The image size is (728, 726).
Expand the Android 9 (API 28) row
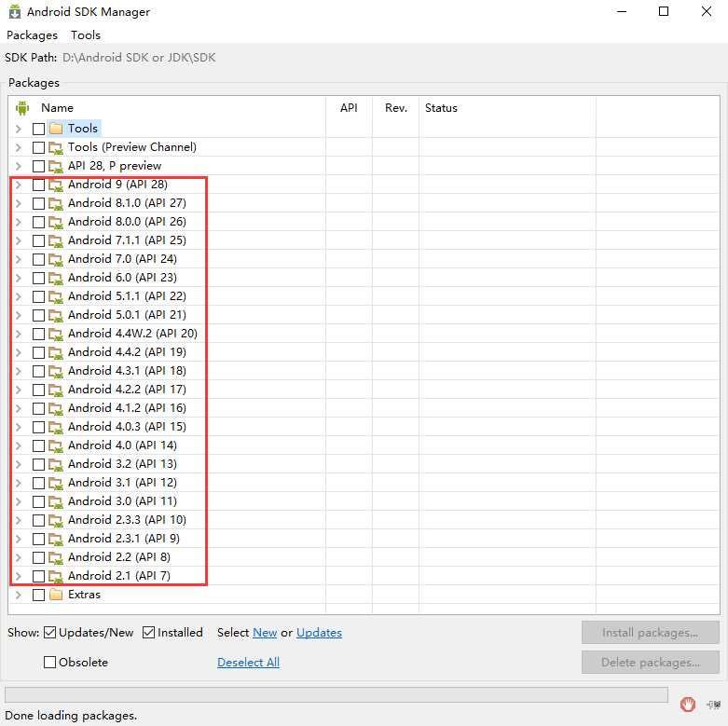point(19,185)
